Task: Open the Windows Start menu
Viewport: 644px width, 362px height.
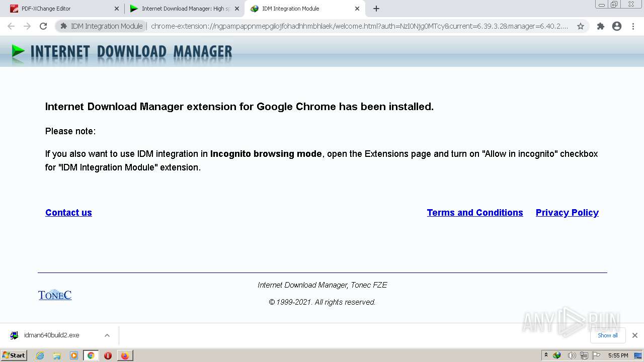Action: tap(14, 355)
